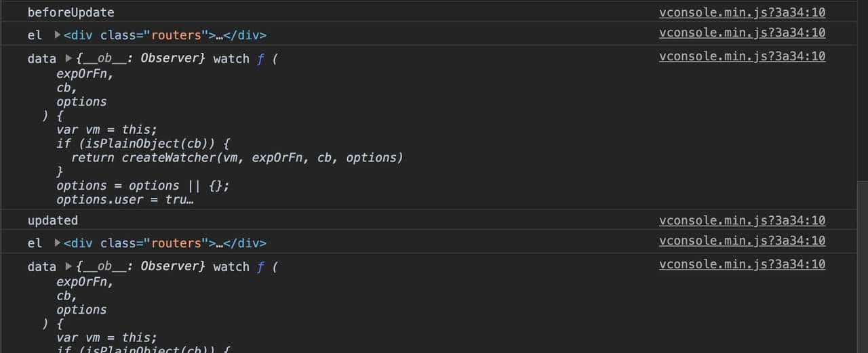
Task: Click the first watch function ƒ symbol
Action: tap(260, 59)
